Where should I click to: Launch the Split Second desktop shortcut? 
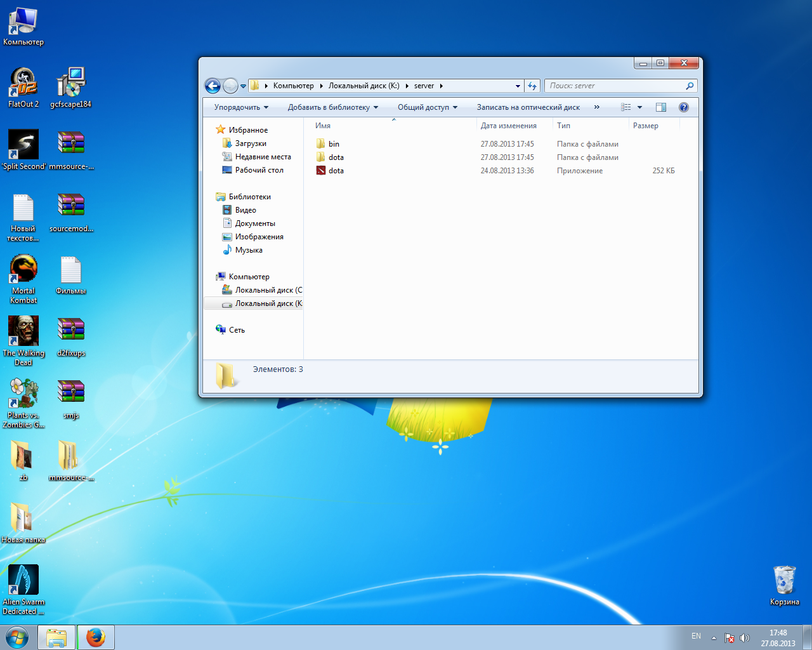[23, 150]
